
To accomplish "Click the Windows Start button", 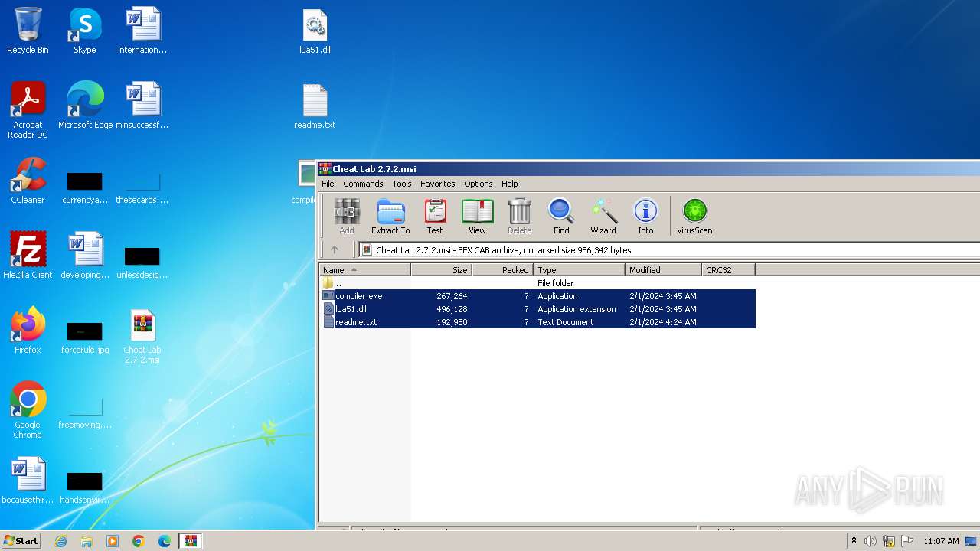I will 21,540.
